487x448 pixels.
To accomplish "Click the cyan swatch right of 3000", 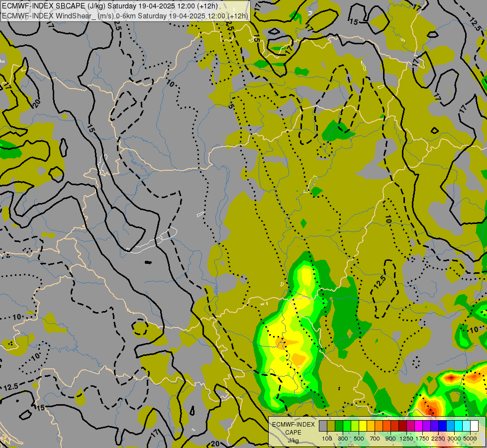I will (x=459, y=426).
